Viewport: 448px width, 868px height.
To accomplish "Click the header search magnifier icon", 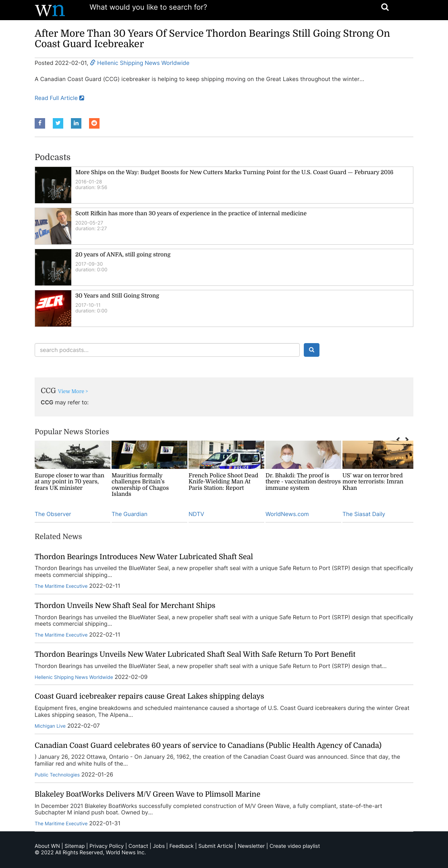I will click(x=385, y=7).
